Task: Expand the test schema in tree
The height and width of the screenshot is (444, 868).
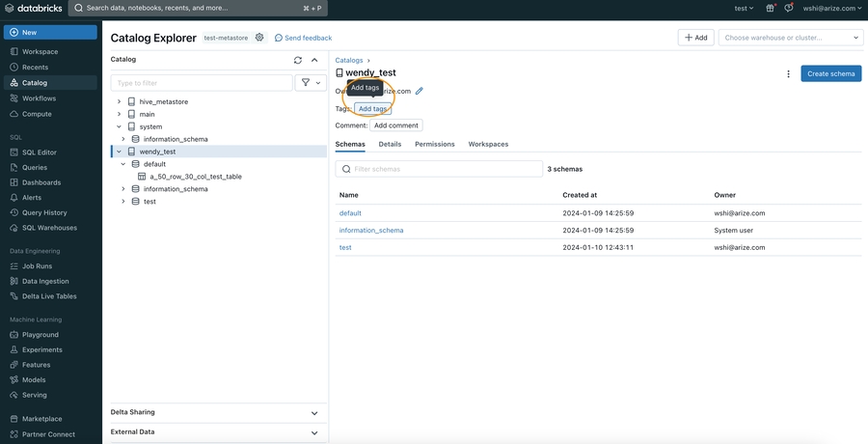Action: coord(123,201)
